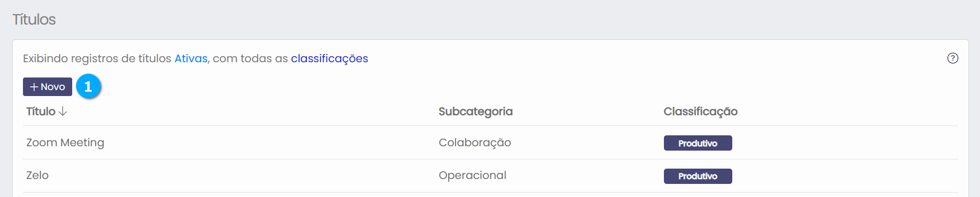The image size is (980, 197).
Task: Open the Ativas status filter link
Action: click(191, 58)
